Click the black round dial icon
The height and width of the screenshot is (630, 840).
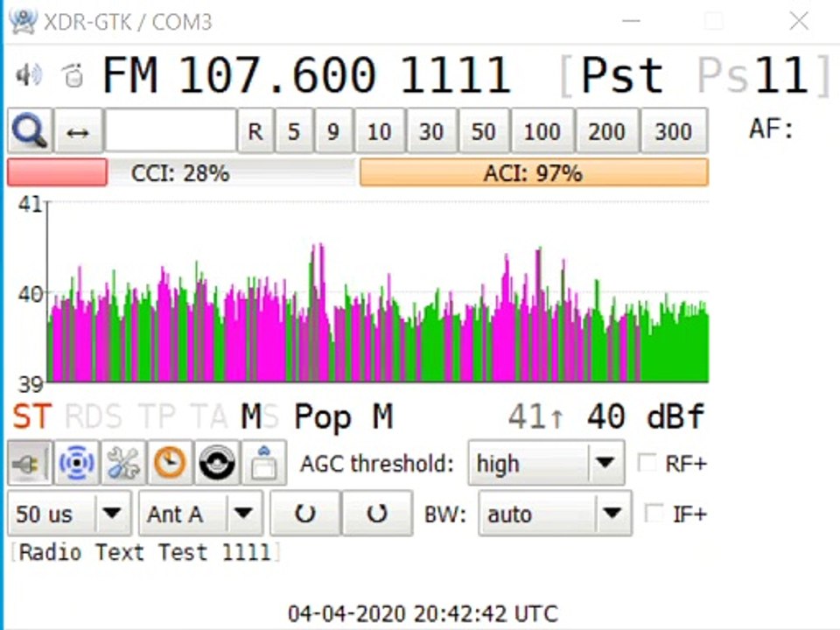tap(217, 463)
